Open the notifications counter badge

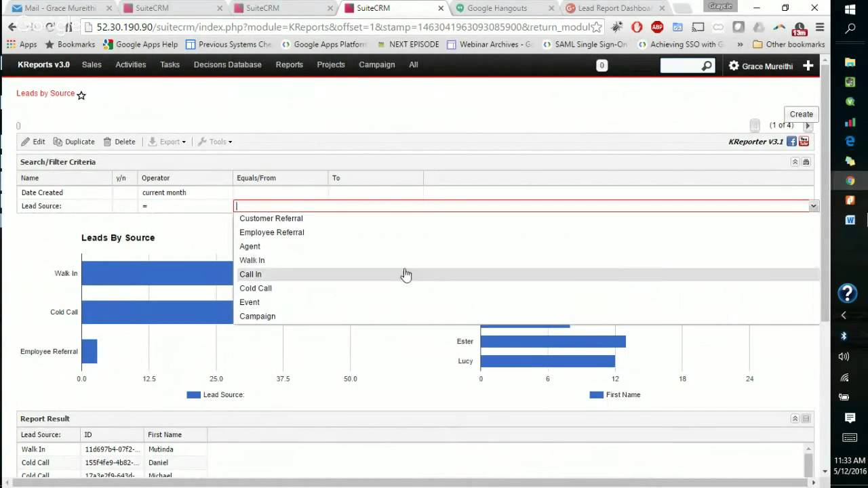pyautogui.click(x=601, y=66)
